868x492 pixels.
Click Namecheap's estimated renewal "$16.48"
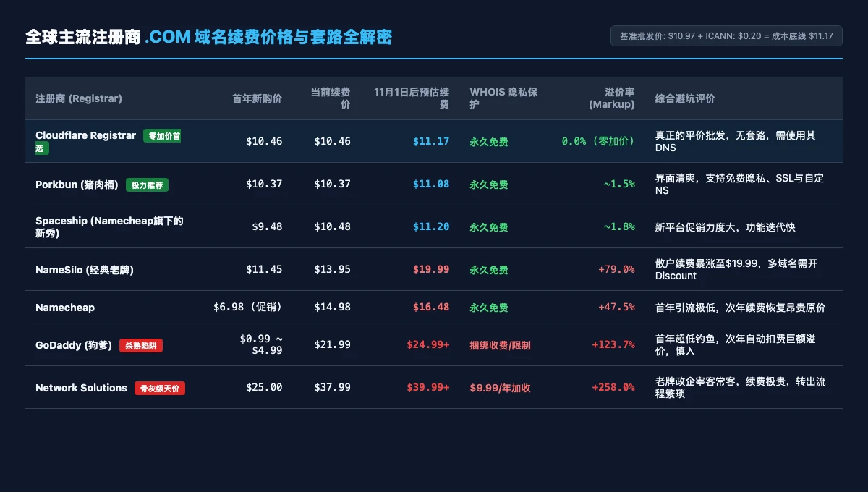pos(431,307)
